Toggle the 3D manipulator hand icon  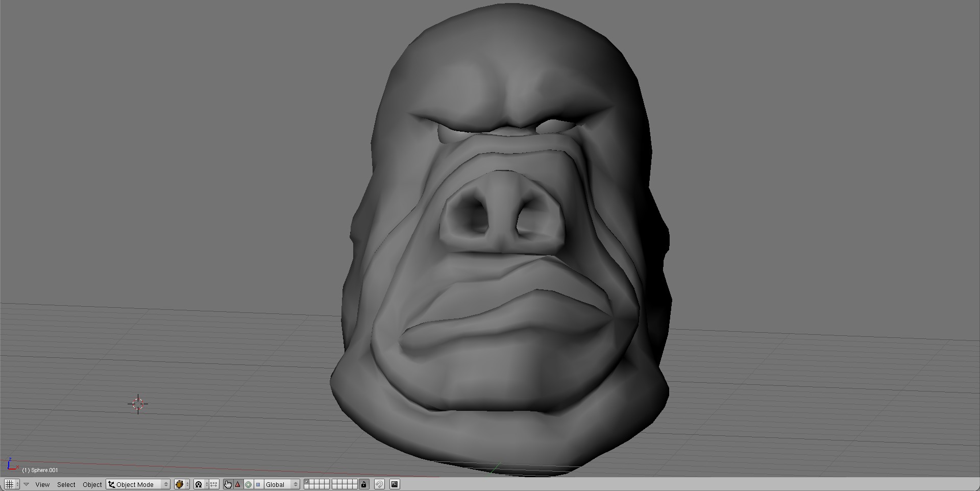tap(228, 484)
